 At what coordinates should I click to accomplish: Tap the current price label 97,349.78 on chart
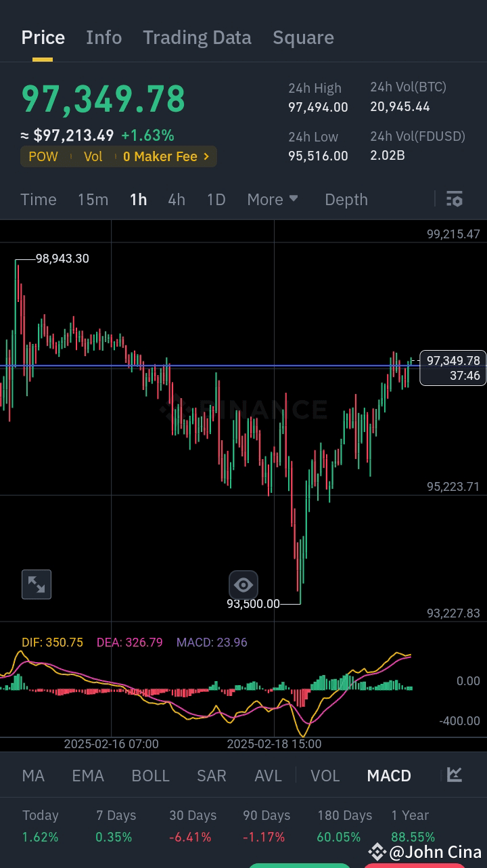click(453, 368)
